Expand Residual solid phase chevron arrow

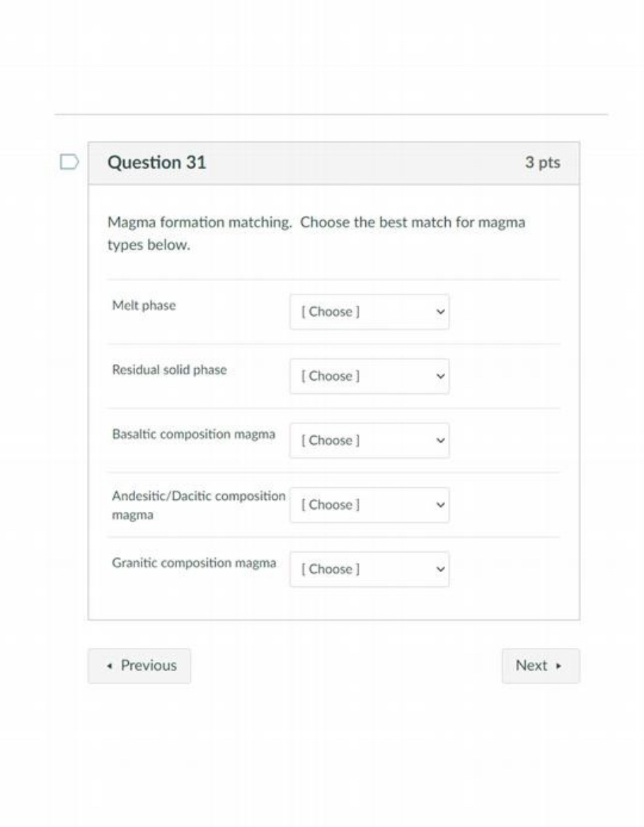tap(439, 376)
